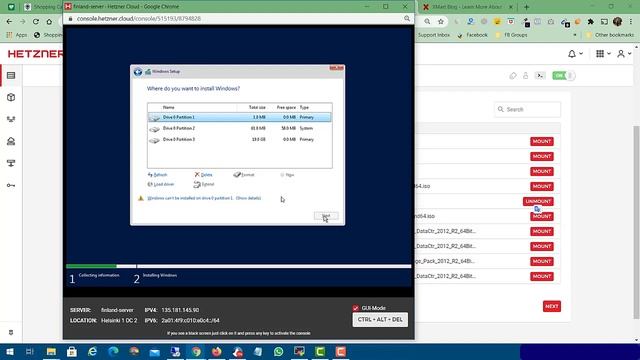This screenshot has width=640, height=360.
Task: Click the Hetzner logo
Action: tap(36, 54)
